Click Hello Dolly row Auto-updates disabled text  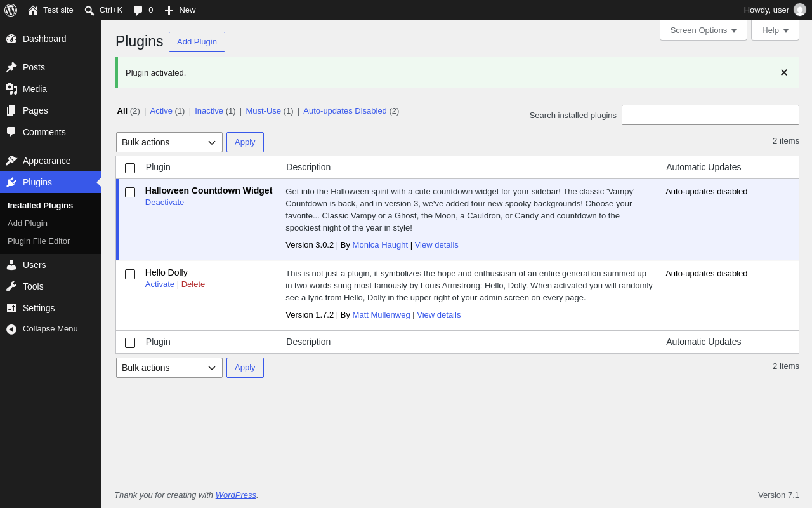(x=707, y=274)
